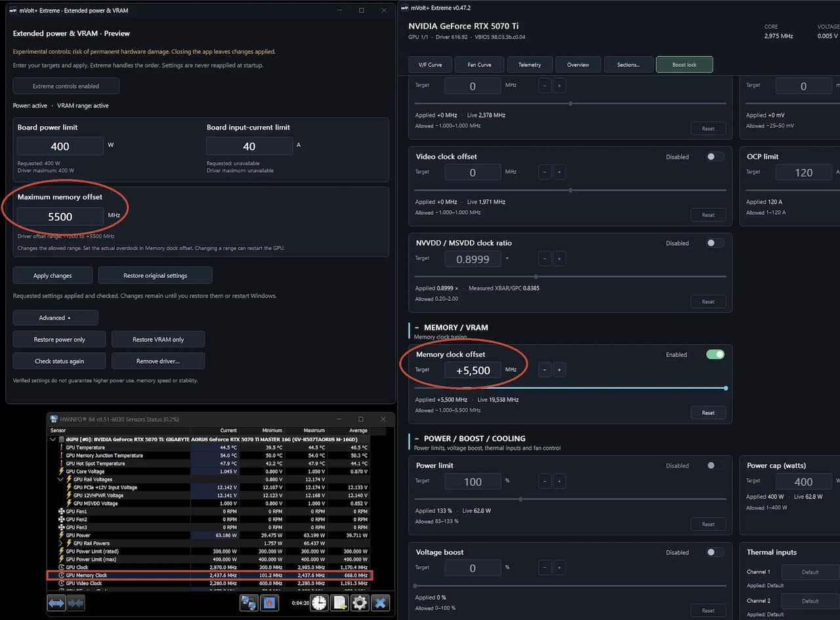This screenshot has height=620, width=840.
Task: Click Restore original settings
Action: tap(156, 275)
